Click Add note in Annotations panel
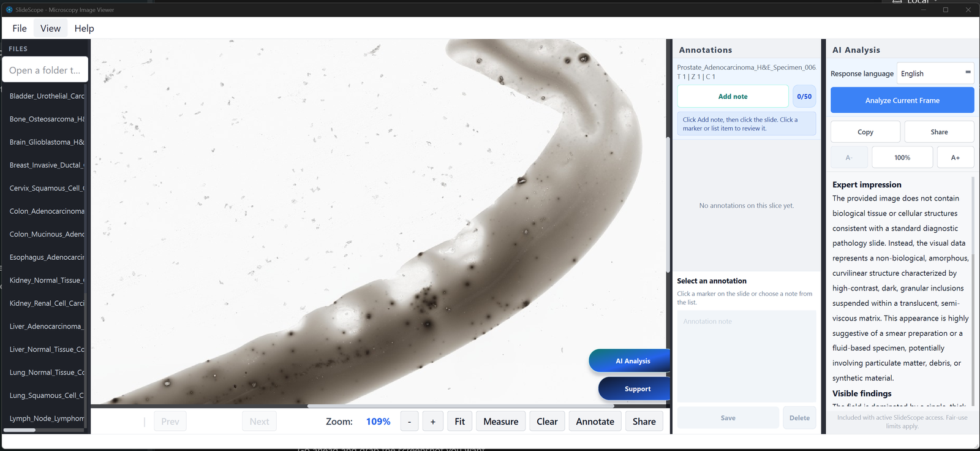 pos(733,96)
